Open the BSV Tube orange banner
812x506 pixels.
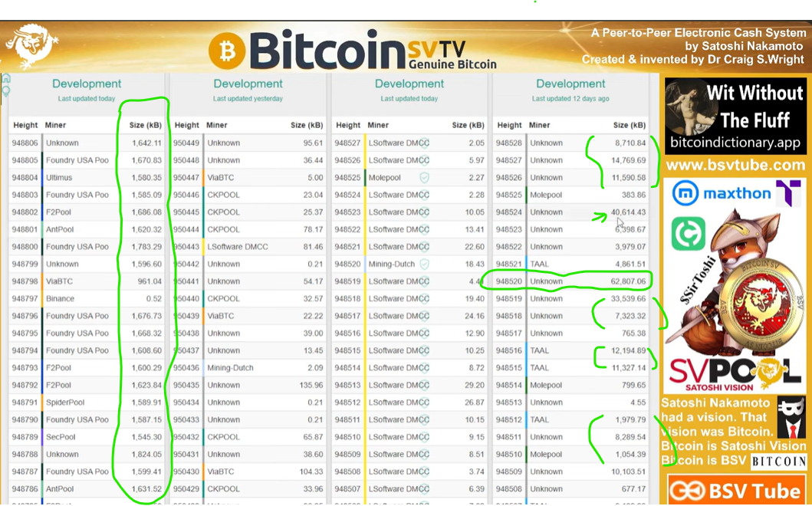tap(735, 491)
